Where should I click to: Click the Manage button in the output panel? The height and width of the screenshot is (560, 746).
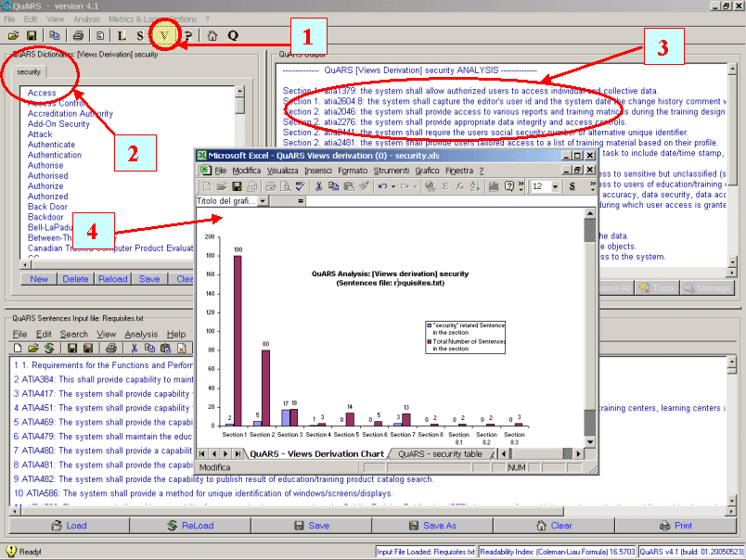pos(707,288)
